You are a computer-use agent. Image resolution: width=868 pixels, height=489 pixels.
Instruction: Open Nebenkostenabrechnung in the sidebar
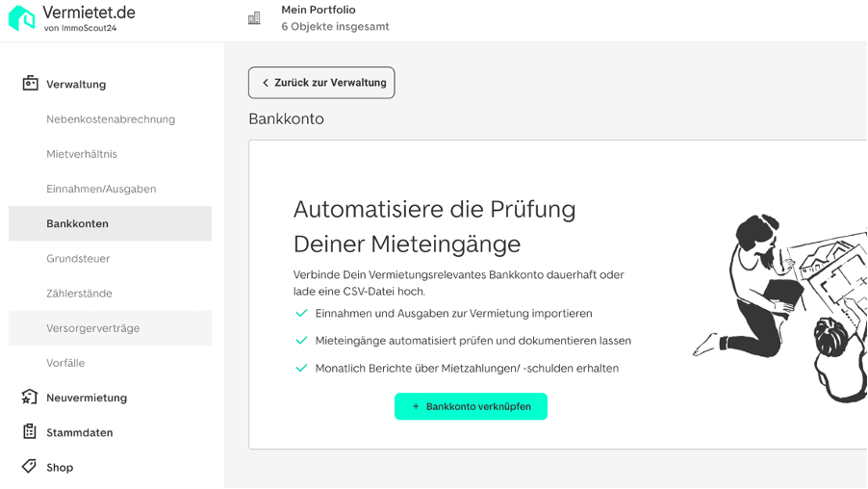pyautogui.click(x=110, y=119)
